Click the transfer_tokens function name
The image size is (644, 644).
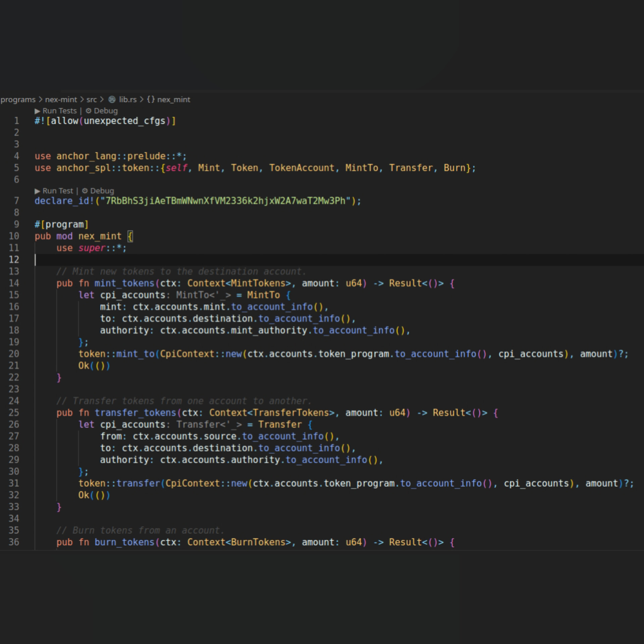135,413
